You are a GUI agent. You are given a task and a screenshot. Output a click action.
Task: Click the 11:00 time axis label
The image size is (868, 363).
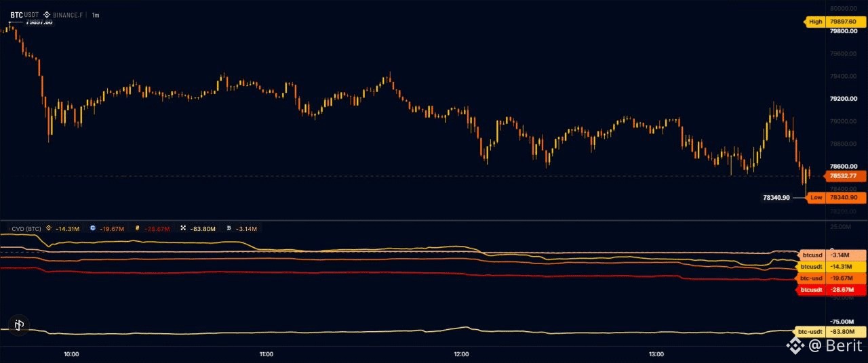[x=267, y=354]
